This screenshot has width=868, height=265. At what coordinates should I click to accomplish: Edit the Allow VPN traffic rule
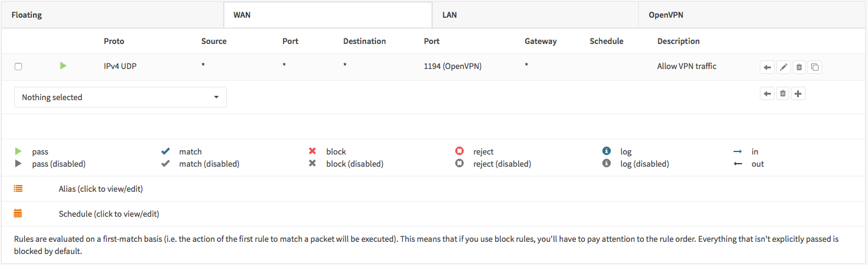click(x=783, y=67)
